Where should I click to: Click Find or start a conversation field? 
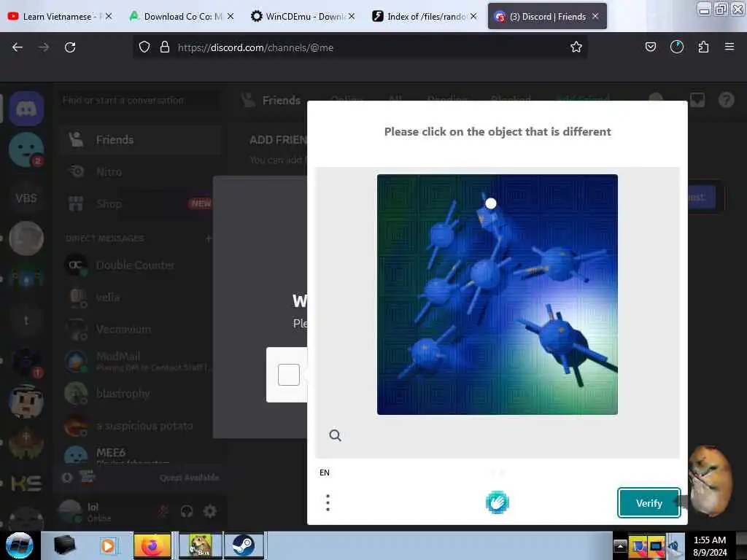coord(139,101)
